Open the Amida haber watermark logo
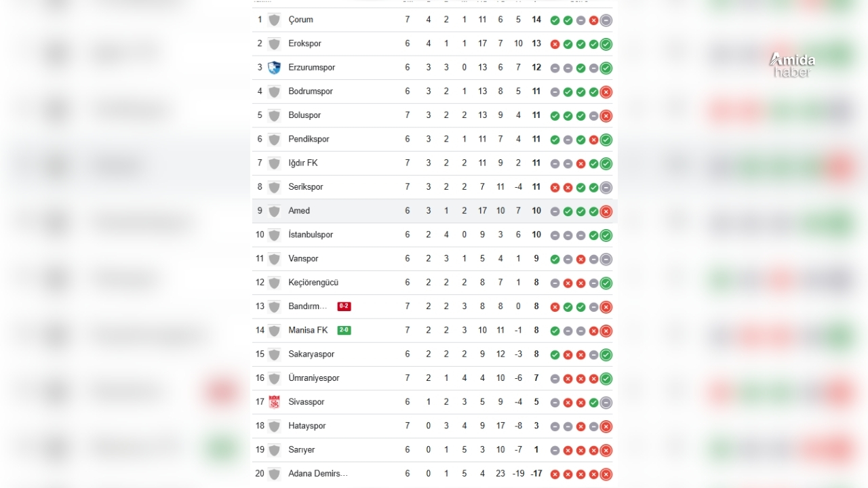 point(792,65)
